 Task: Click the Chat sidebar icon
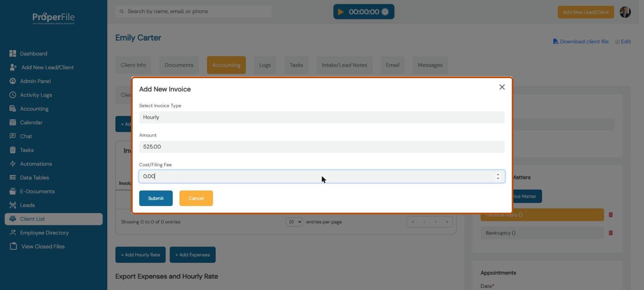pyautogui.click(x=13, y=136)
